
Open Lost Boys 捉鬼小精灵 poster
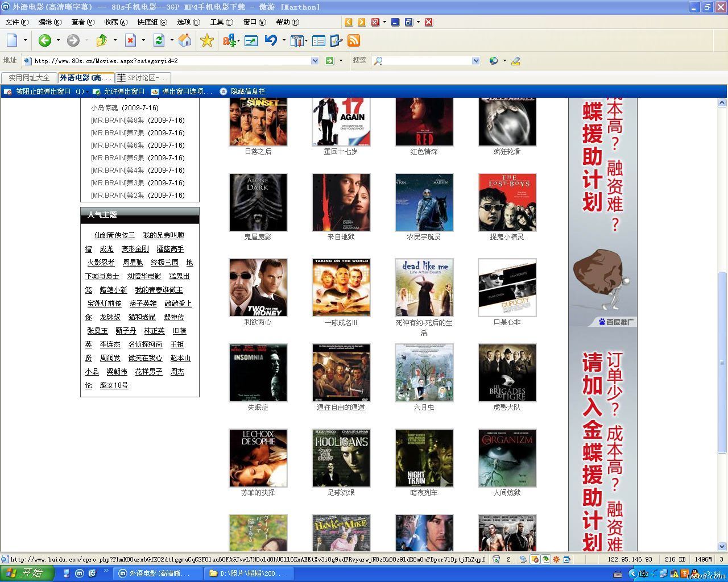coord(507,202)
